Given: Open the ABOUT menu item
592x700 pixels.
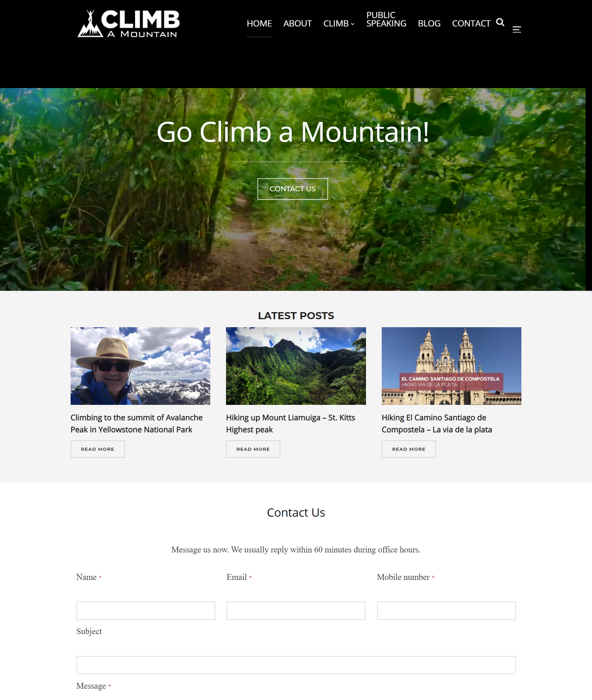Looking at the screenshot, I should point(297,24).
